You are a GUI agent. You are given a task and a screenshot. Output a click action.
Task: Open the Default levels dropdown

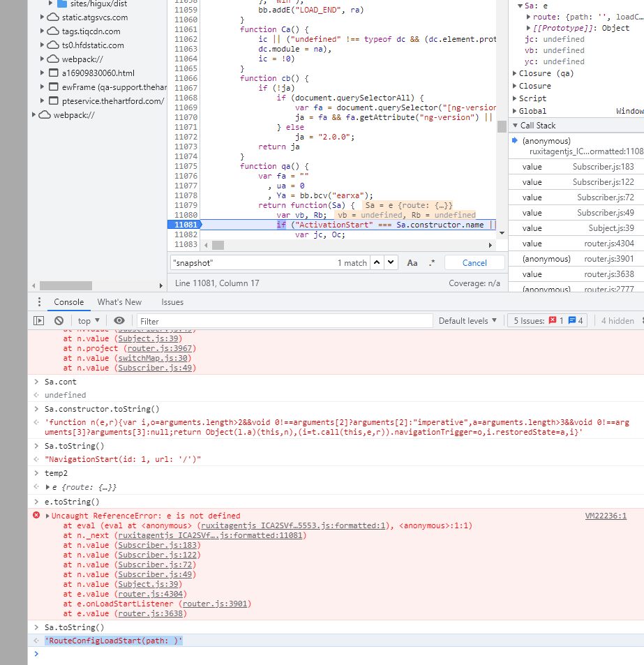coord(467,320)
